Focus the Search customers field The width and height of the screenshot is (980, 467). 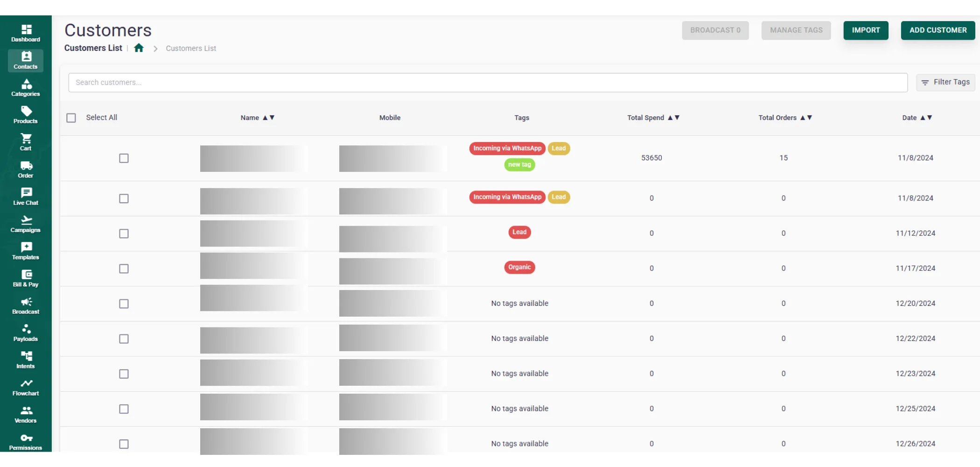click(x=488, y=82)
